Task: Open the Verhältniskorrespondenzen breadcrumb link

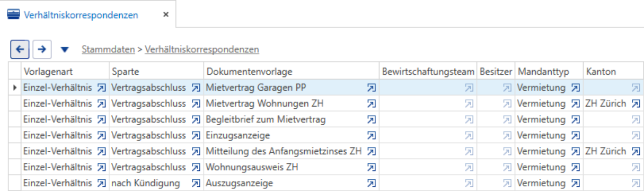Action: pyautogui.click(x=201, y=49)
